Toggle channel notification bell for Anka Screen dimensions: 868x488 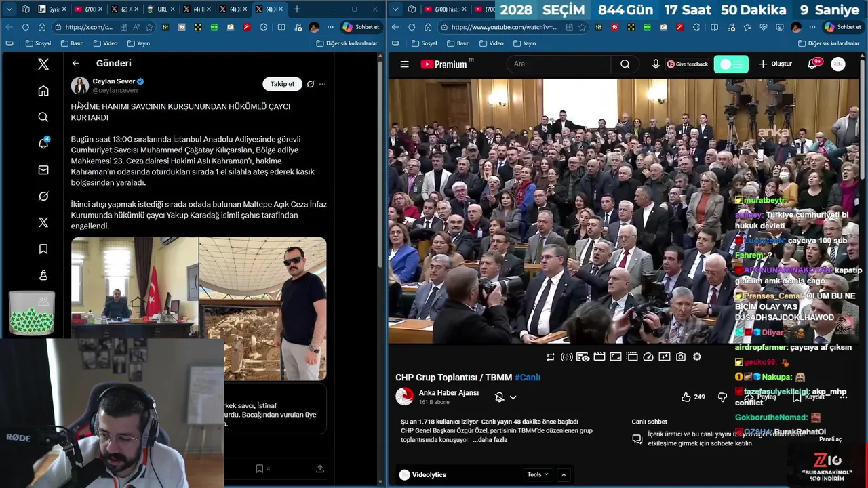pyautogui.click(x=499, y=397)
